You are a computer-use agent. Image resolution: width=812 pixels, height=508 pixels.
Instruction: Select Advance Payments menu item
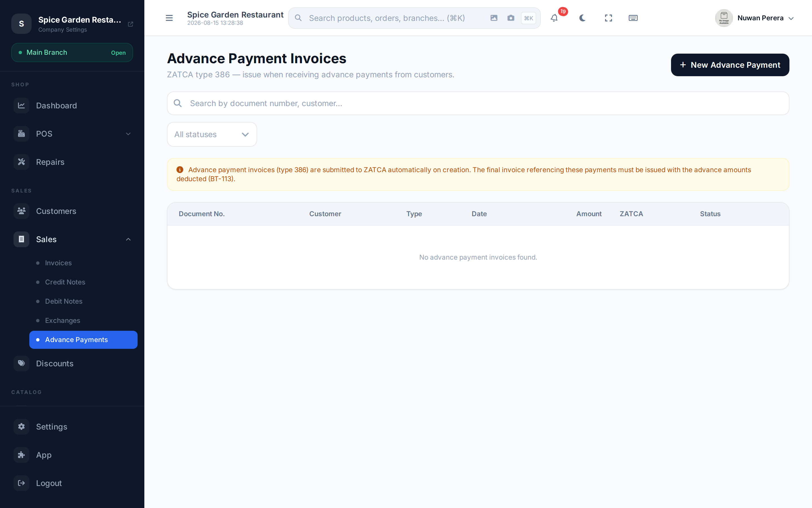click(x=83, y=340)
